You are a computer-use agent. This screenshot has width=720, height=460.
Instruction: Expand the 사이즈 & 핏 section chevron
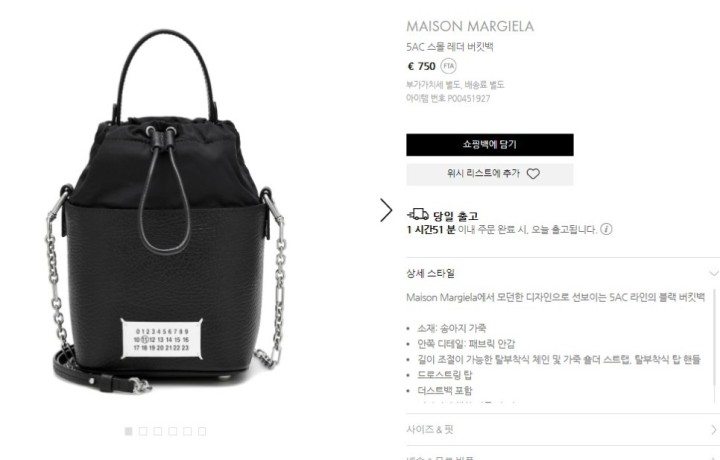click(714, 430)
